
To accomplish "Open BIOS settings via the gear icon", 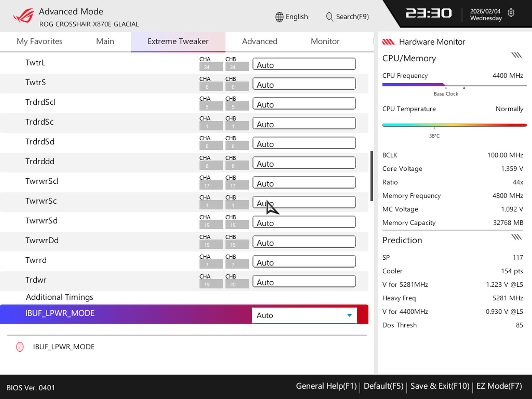I will [511, 13].
